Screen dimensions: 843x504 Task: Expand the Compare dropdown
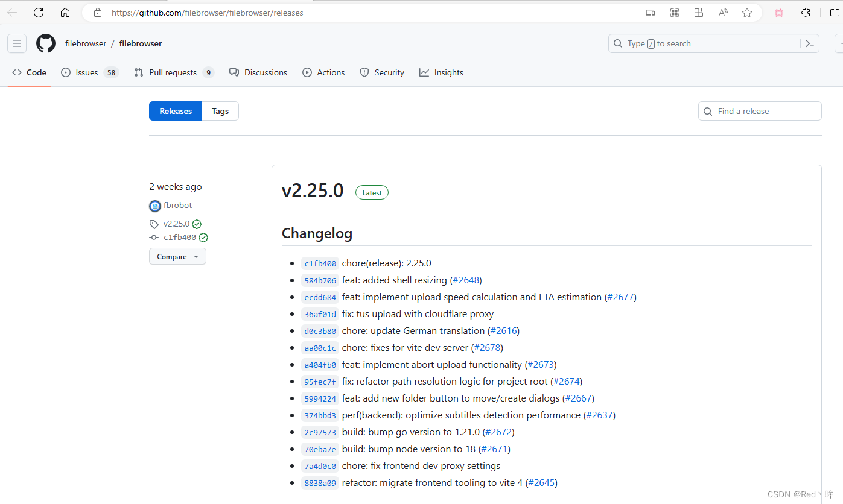point(177,256)
